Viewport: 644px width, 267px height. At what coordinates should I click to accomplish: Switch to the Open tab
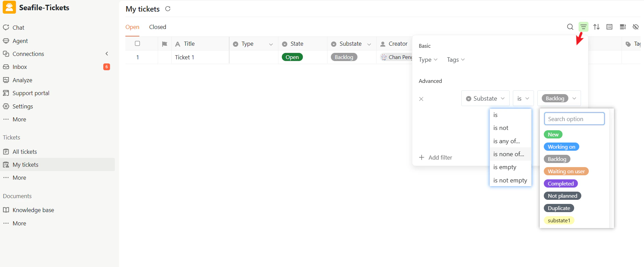[132, 27]
